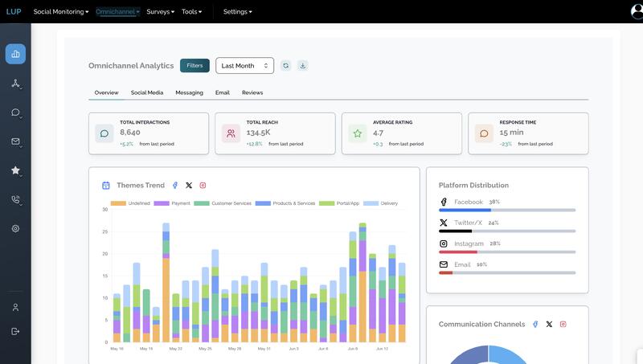The image size is (643, 364).
Task: Filter Communication Channels by X/Twitter
Action: (x=549, y=325)
